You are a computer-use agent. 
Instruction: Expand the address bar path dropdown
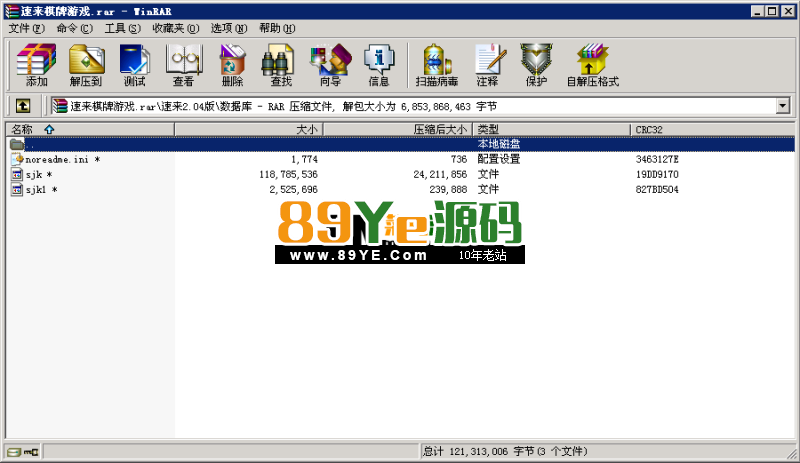(x=783, y=106)
